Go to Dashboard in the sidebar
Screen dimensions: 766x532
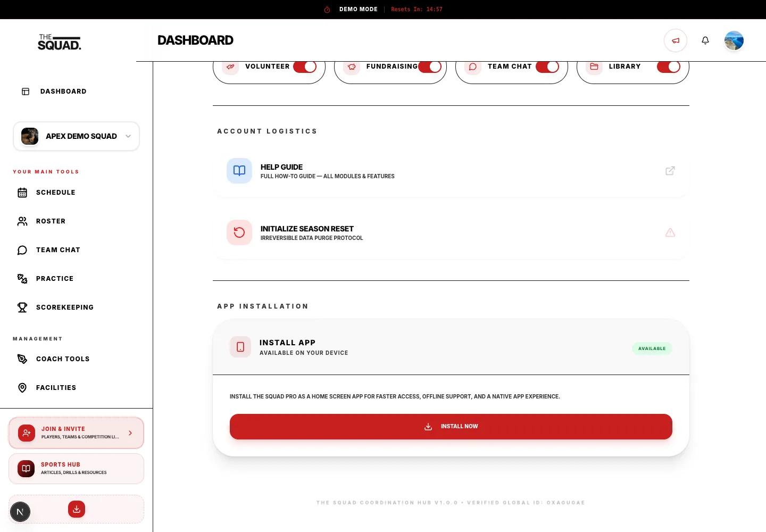point(77,92)
